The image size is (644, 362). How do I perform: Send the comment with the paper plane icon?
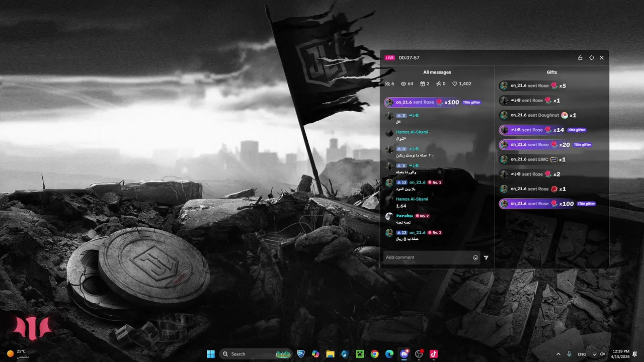(486, 257)
